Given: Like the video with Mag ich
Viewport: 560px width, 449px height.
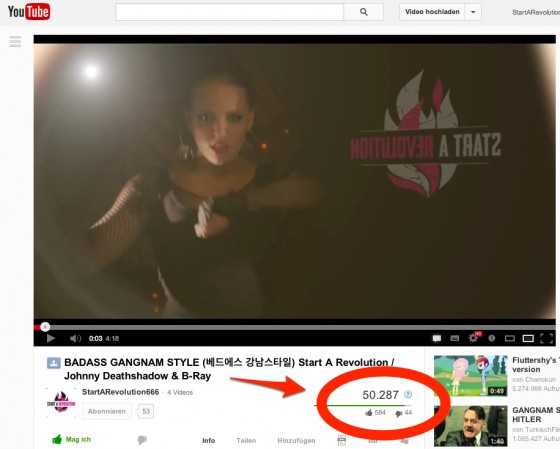Looking at the screenshot, I should (72, 439).
